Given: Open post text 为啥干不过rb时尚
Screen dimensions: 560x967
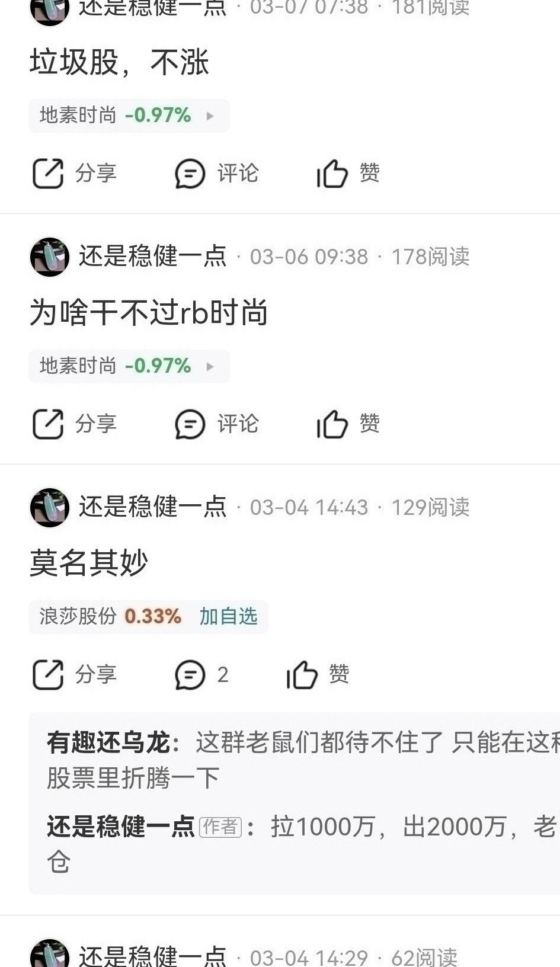Looking at the screenshot, I should coord(149,312).
